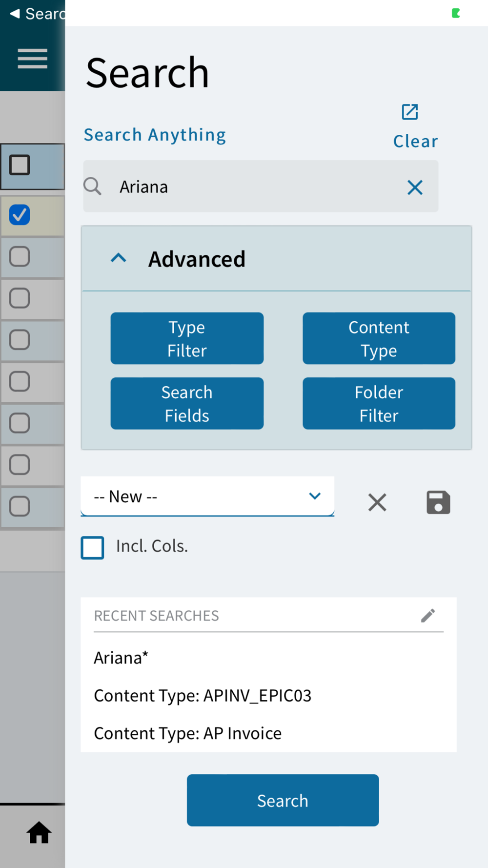
Task: Open the Content Type filter
Action: pos(379,338)
